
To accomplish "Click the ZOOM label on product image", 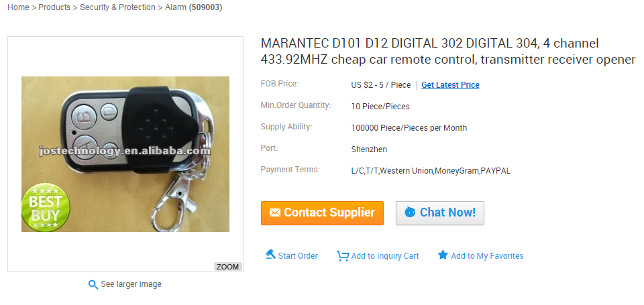I will [227, 267].
